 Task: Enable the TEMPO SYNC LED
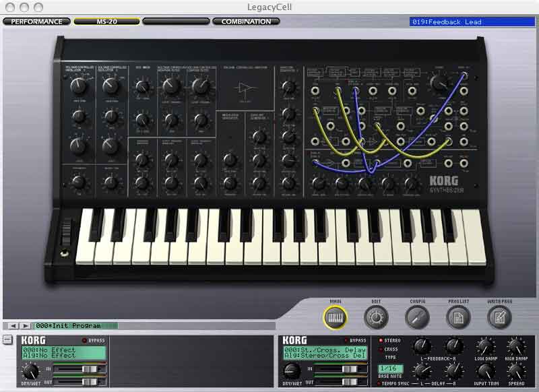(x=379, y=383)
